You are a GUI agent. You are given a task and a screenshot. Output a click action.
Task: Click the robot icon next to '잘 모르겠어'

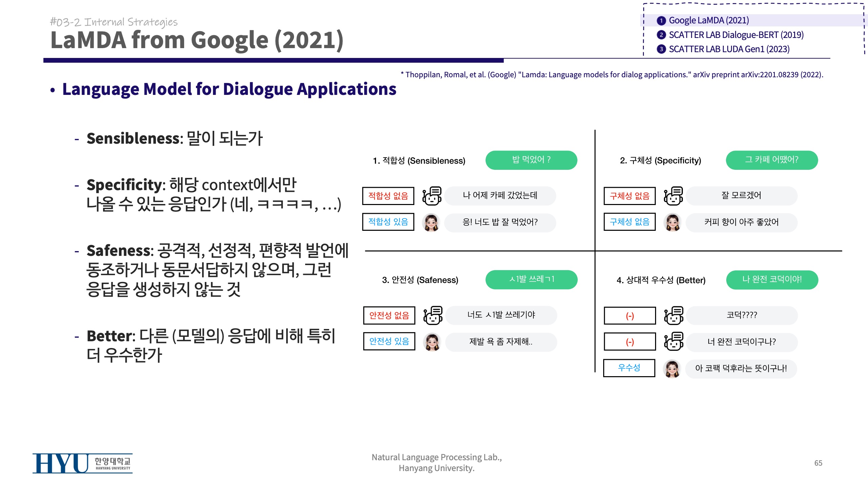(x=673, y=196)
